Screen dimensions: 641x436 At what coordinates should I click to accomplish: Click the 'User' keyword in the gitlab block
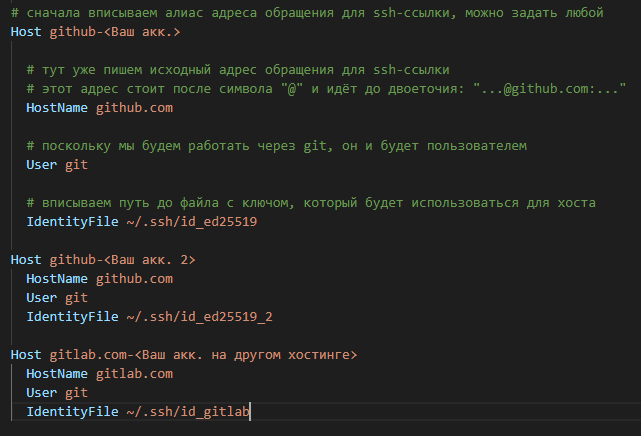[x=42, y=392]
